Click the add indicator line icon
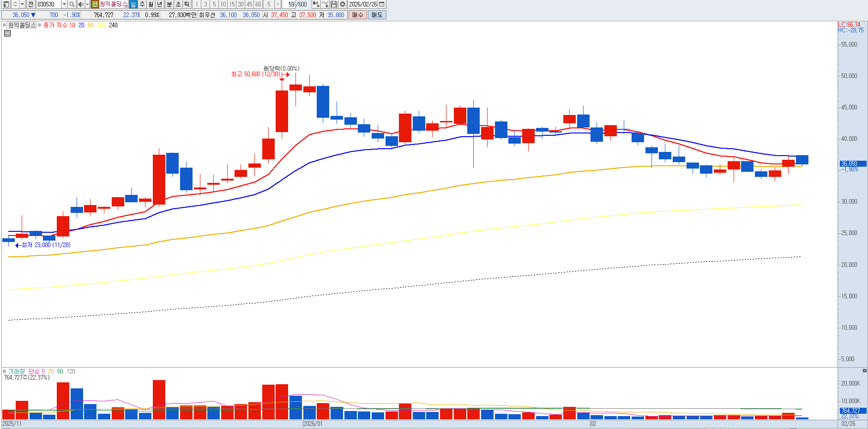Image resolution: width=868 pixels, height=429 pixels. click(x=325, y=4)
